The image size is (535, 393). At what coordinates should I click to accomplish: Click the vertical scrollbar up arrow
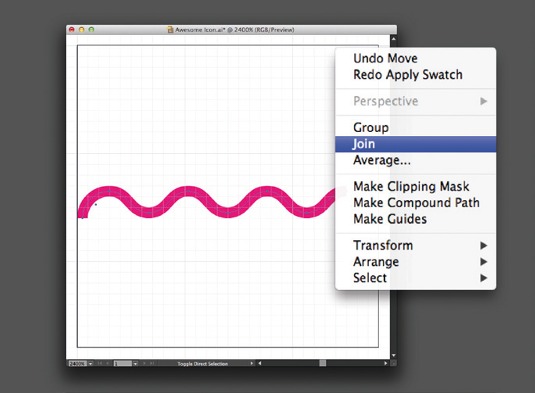tap(393, 39)
